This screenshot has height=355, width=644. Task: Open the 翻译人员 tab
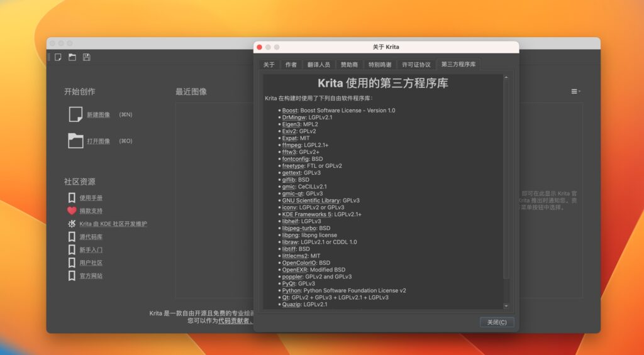tap(319, 65)
